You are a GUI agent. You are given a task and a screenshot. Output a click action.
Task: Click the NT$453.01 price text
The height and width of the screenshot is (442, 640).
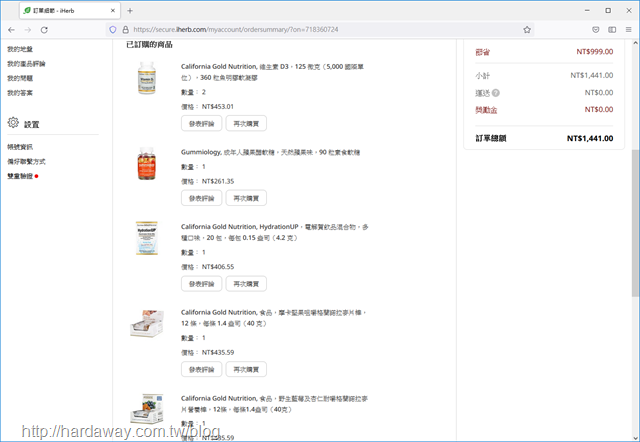[218, 107]
